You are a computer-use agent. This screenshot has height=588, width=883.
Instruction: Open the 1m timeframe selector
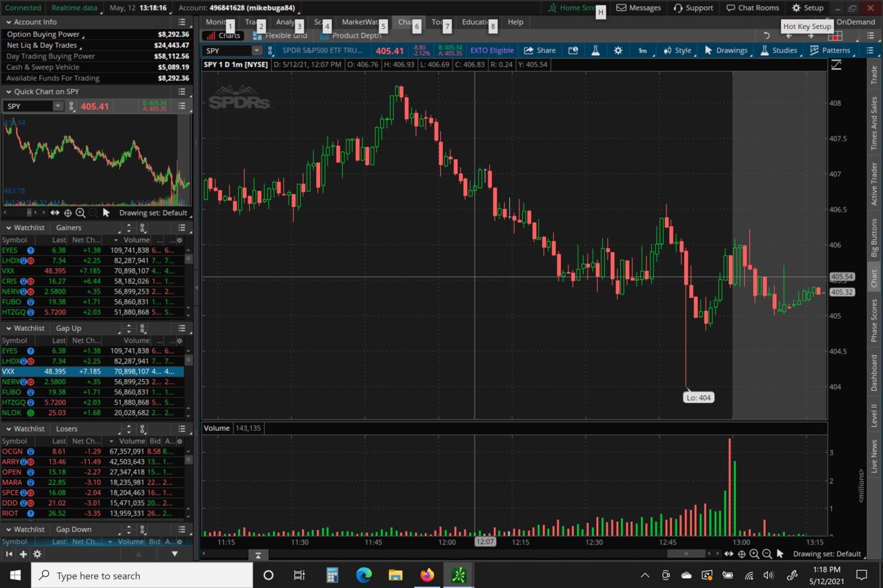point(642,50)
